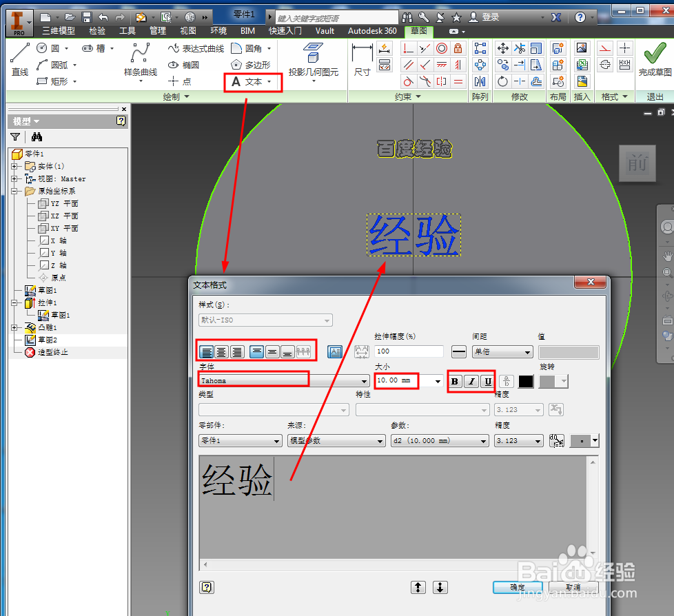Click the zoom-out text down arrow button
Screen dimensions: 674x616
coord(440,587)
